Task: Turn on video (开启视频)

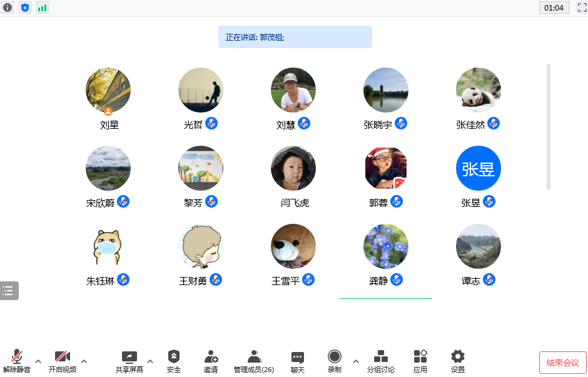Action: (63, 361)
